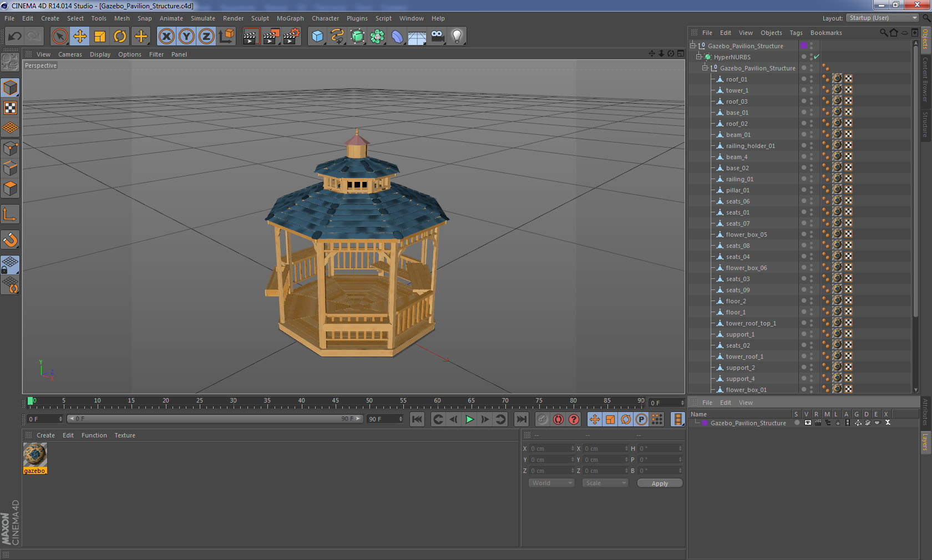The height and width of the screenshot is (560, 932).
Task: Open the World coordinate dropdown
Action: [x=551, y=483]
